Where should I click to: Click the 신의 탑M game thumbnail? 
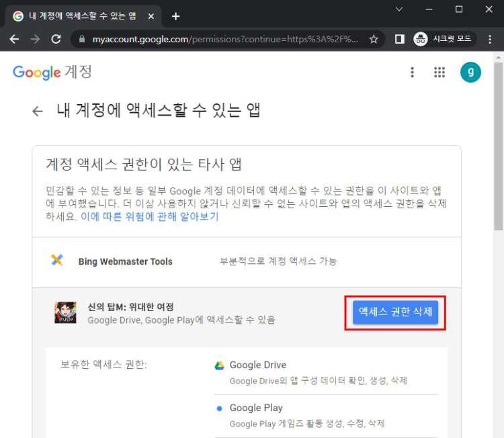[66, 312]
